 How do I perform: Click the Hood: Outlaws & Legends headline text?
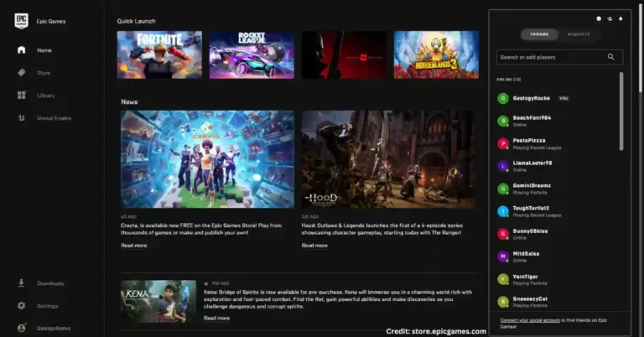382,229
